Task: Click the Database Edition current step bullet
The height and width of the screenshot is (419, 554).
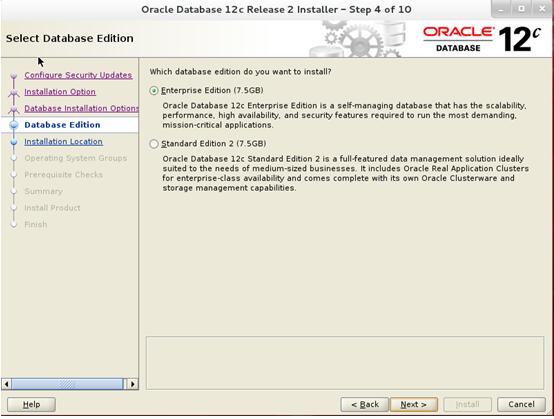Action: (14, 125)
